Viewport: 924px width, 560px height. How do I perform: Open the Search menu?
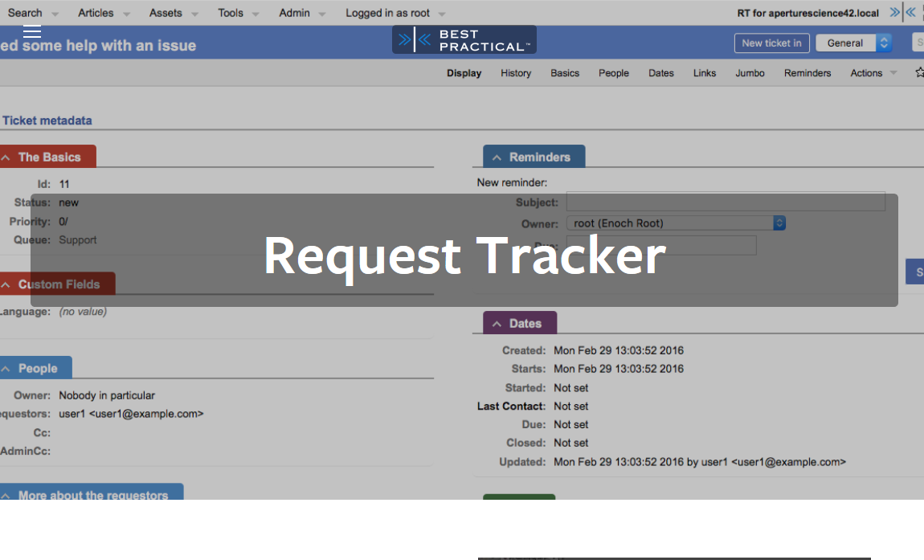pyautogui.click(x=32, y=13)
